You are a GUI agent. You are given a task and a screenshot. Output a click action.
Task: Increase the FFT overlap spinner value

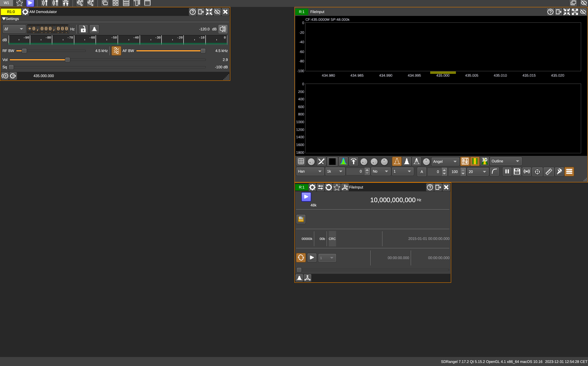click(367, 170)
